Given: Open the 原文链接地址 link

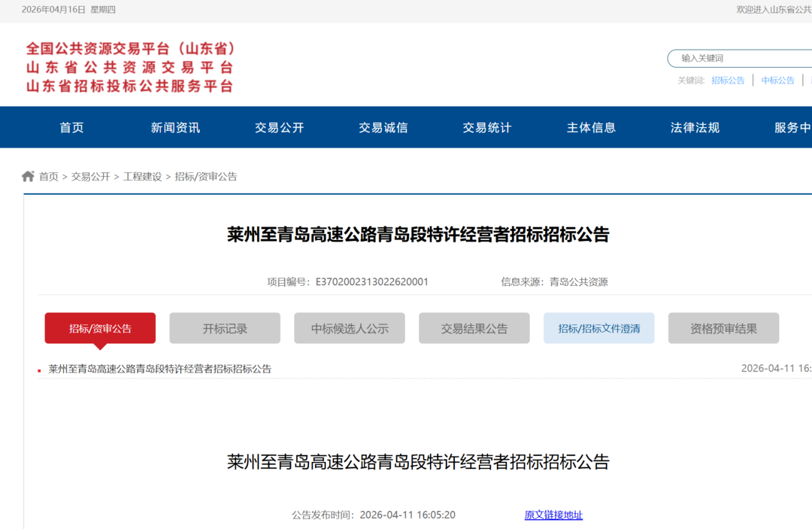Looking at the screenshot, I should pyautogui.click(x=553, y=515).
